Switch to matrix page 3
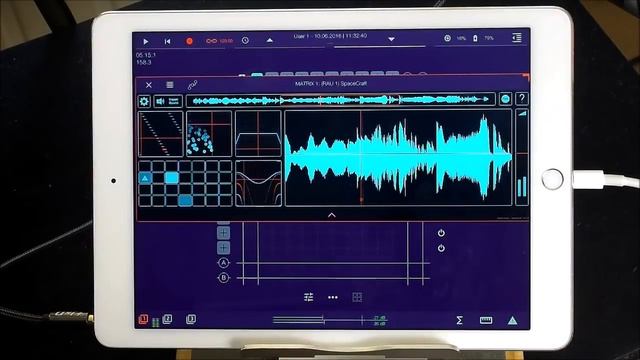Screen dimensions: 640x360 click(191, 319)
